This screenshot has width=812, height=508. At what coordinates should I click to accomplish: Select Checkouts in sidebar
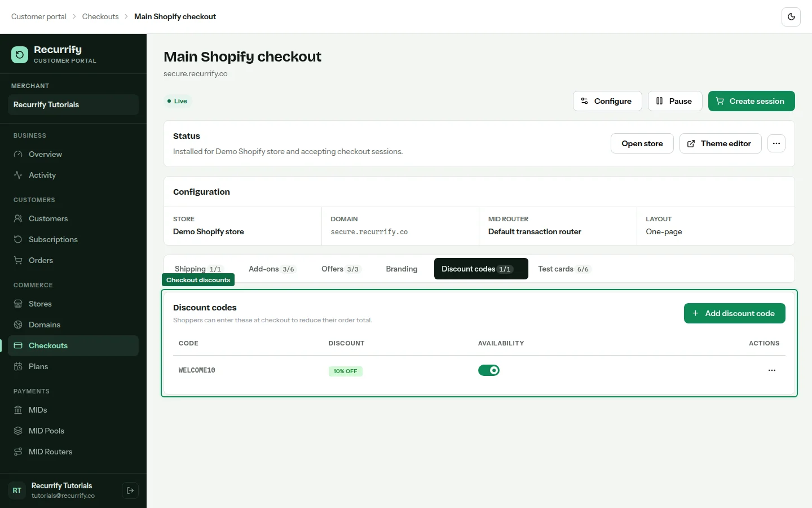pos(73,345)
